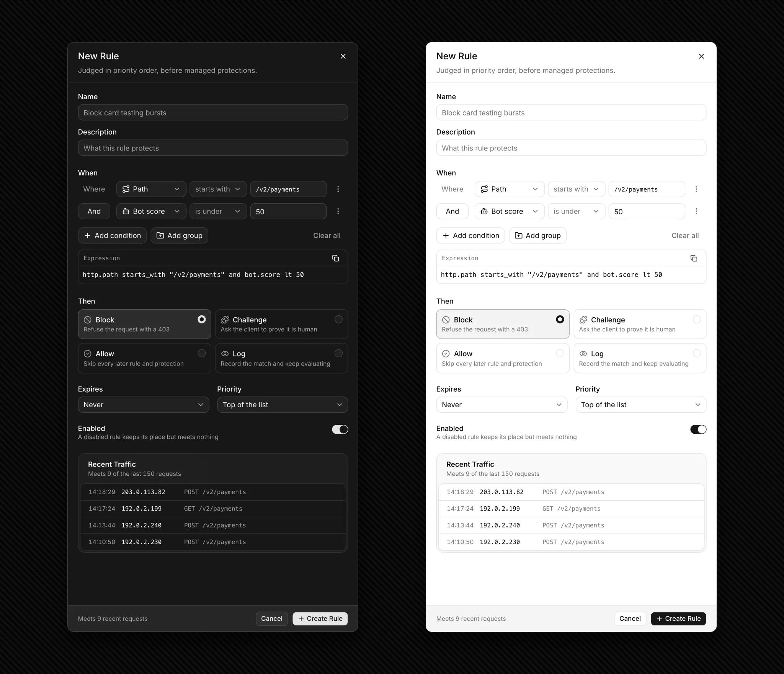This screenshot has height=674, width=784.
Task: Choose Challenge action in dark panel
Action: [282, 324]
